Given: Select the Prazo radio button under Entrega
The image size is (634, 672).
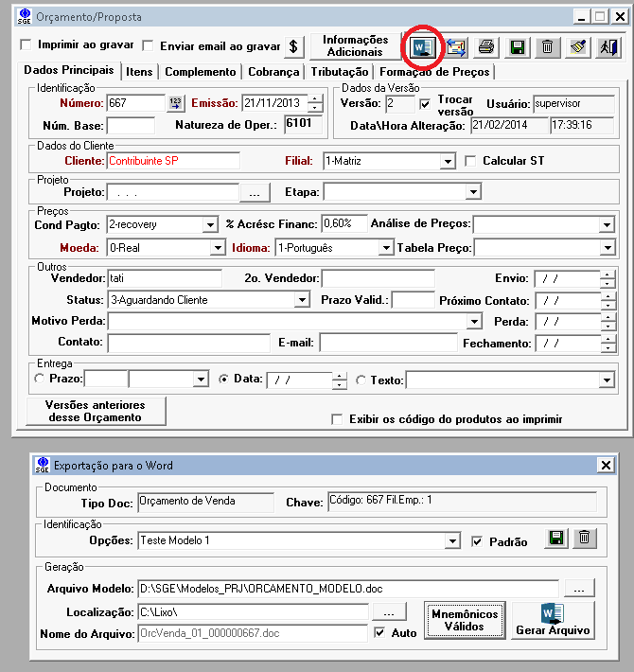Looking at the screenshot, I should pyautogui.click(x=39, y=380).
